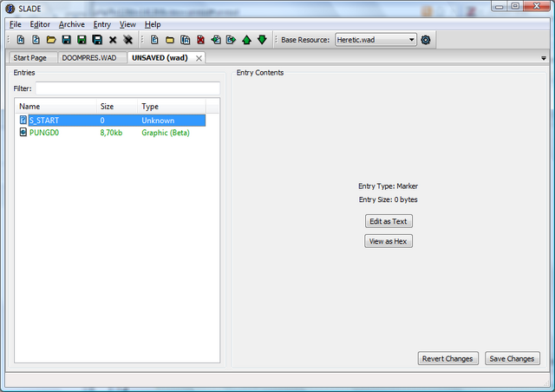The height and width of the screenshot is (392, 555).
Task: Click the Graphic (Beta) type cell
Action: 166,133
